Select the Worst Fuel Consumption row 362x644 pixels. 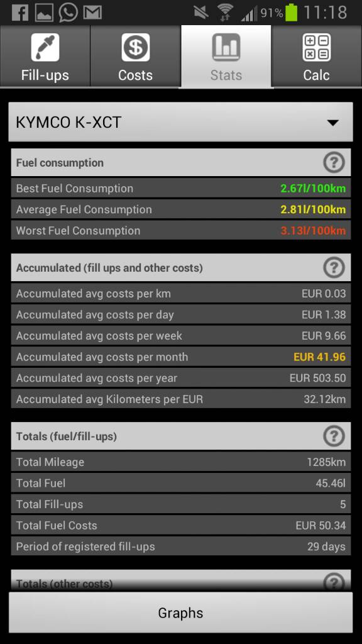pos(180,230)
